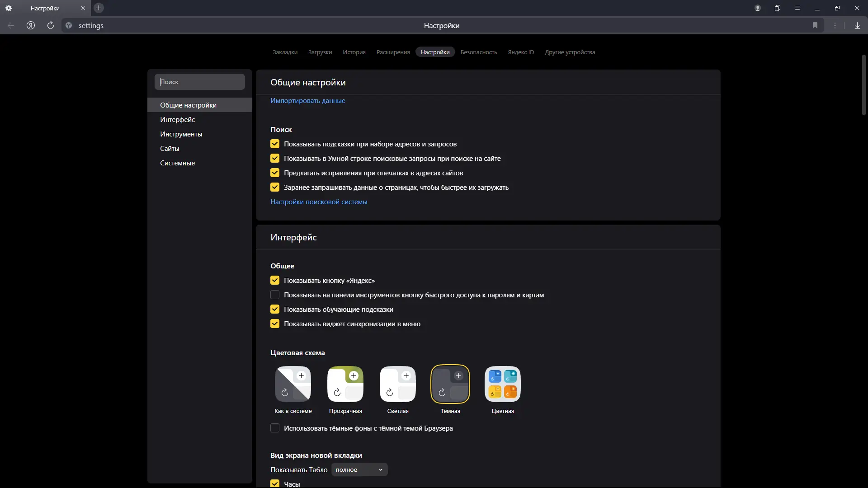Select the Цветная color scheme

tap(503, 385)
